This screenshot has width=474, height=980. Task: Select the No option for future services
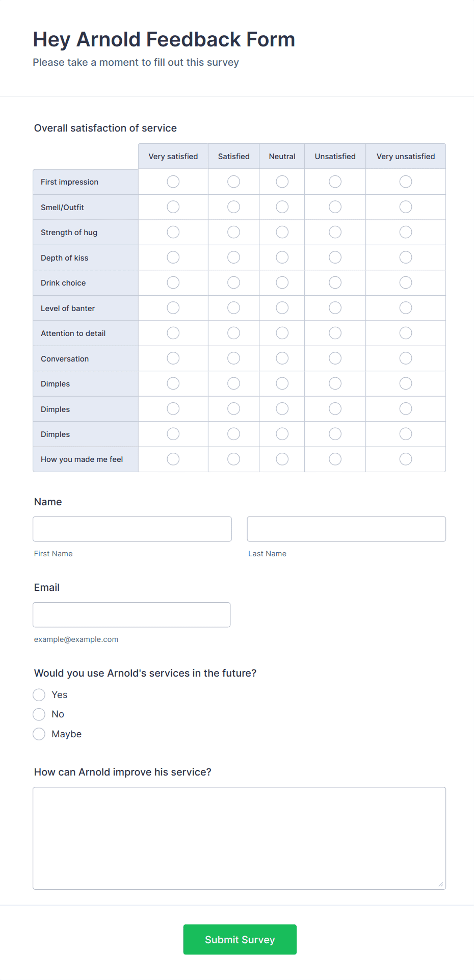[39, 714]
